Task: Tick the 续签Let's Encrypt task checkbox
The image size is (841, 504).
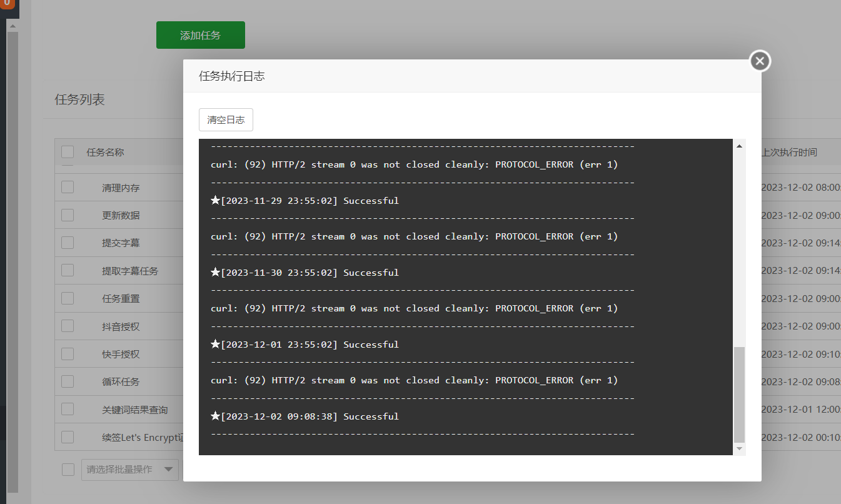Action: pos(68,436)
